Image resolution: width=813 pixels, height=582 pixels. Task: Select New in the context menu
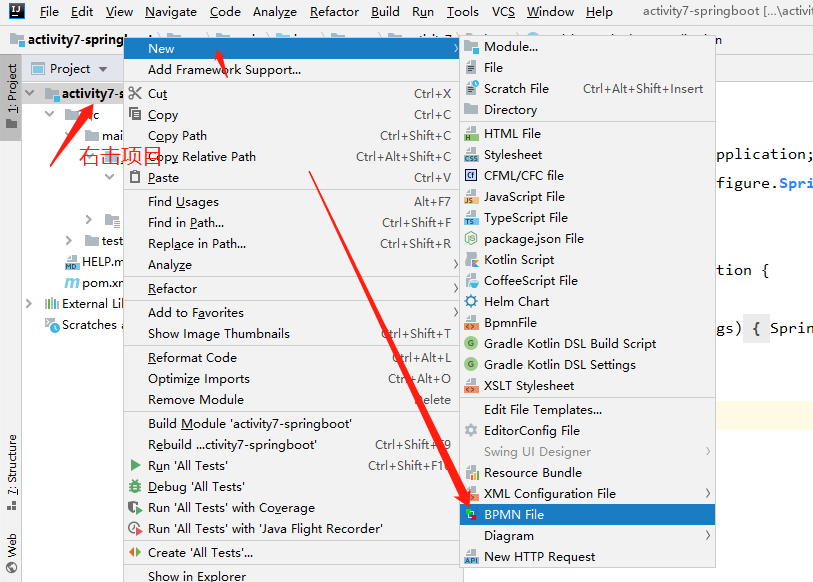[291, 49]
